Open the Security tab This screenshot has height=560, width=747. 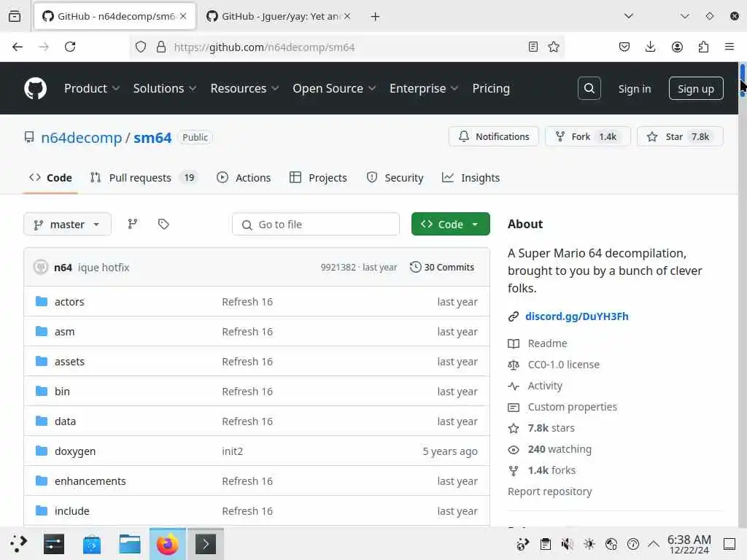click(x=395, y=178)
